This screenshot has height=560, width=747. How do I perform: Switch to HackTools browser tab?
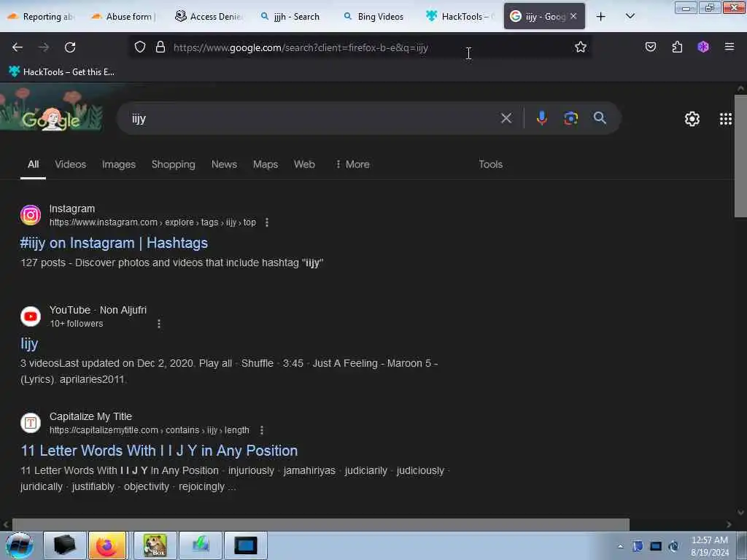coord(460,17)
